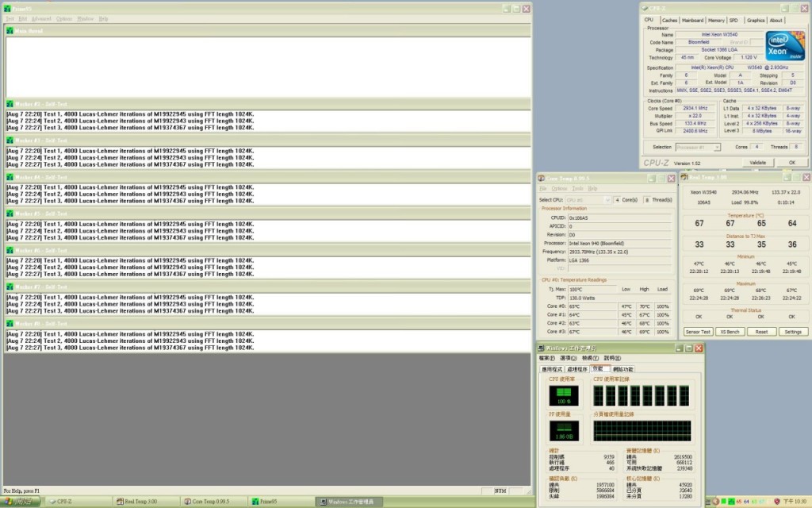
Task: Switch to the 網路功能 tab in Task Manager
Action: pos(623,370)
